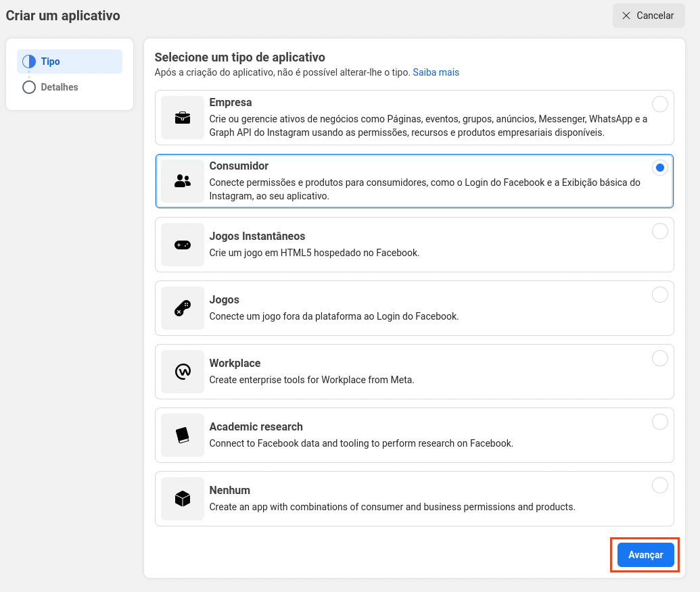Select the Empresa radio button
700x592 pixels.
point(660,104)
